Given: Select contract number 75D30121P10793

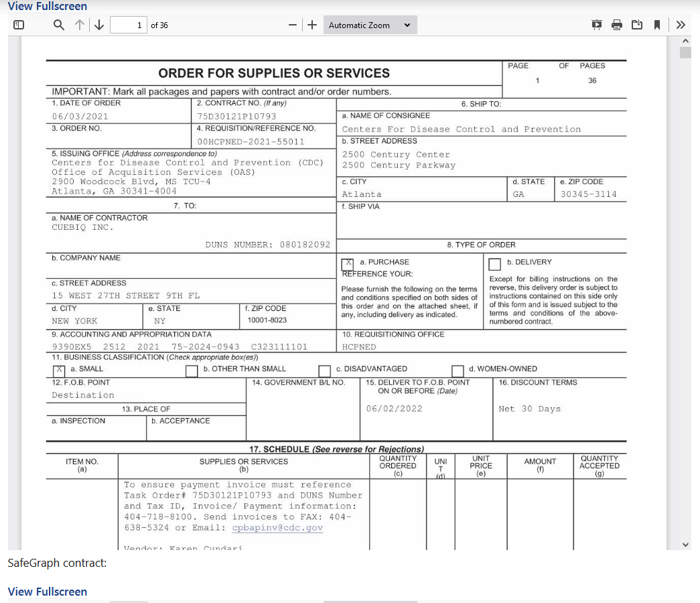Looking at the screenshot, I should 236,117.
